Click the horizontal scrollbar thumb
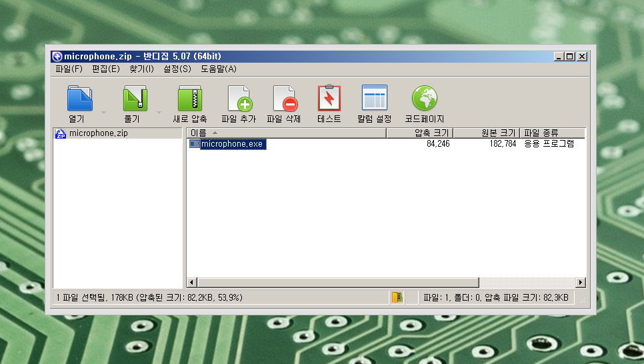 coord(338,282)
